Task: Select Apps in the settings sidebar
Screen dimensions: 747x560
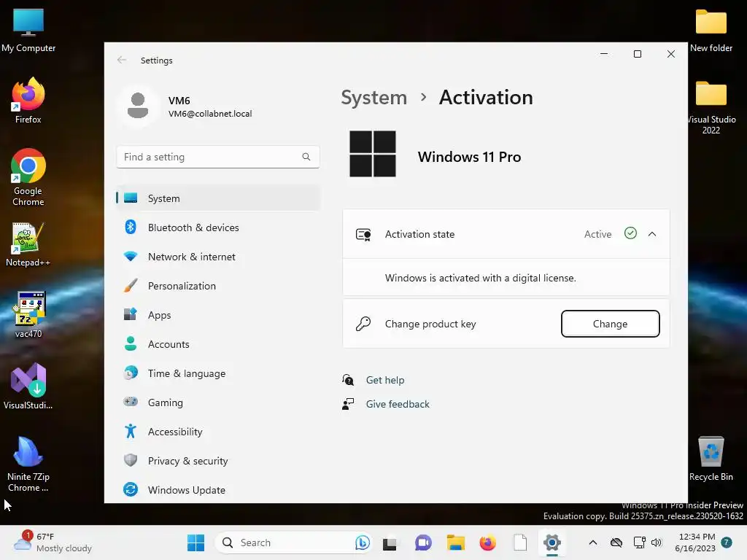Action: 217,315
